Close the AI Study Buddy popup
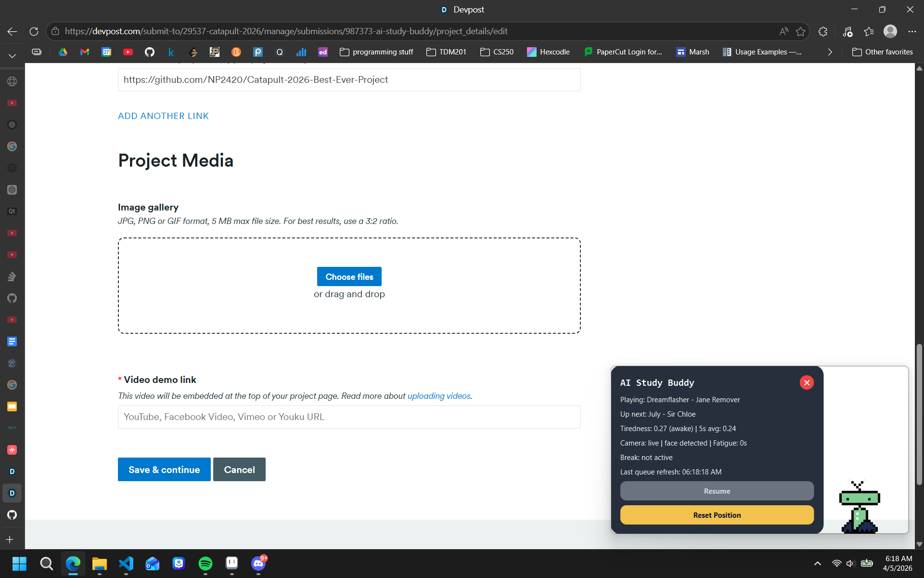Image resolution: width=924 pixels, height=578 pixels. tap(807, 382)
